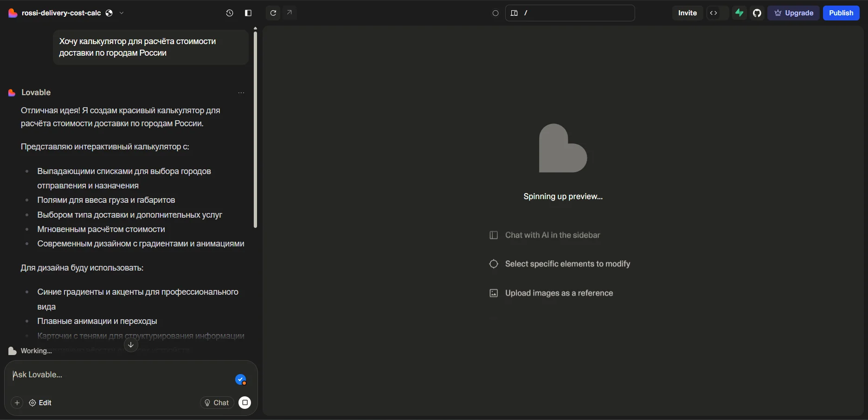Open preview in new tab arrow icon

[289, 13]
